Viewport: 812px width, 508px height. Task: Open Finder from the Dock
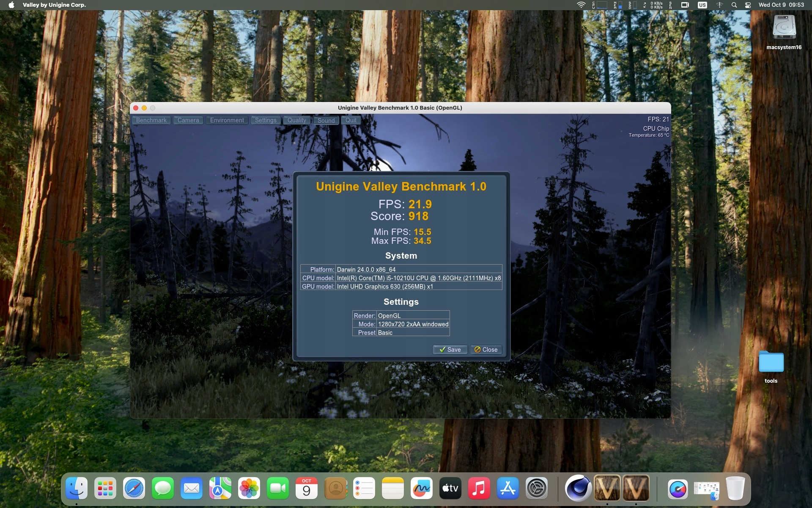(77, 489)
